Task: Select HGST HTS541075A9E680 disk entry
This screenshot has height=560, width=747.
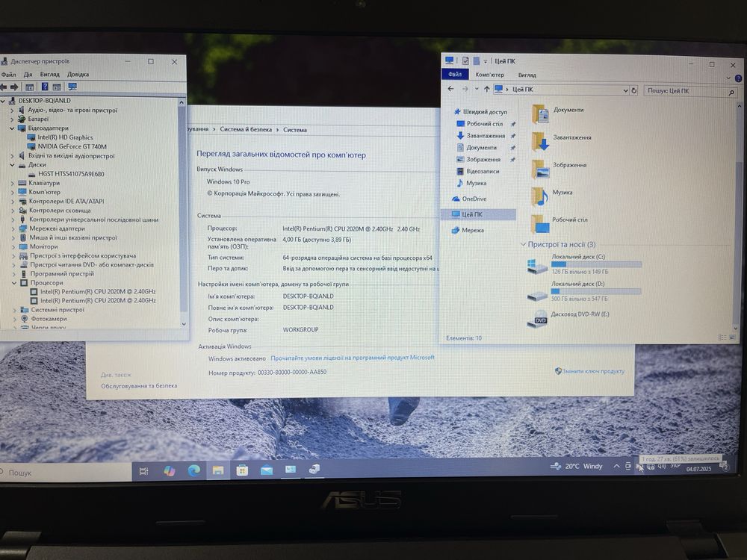Action: click(71, 174)
